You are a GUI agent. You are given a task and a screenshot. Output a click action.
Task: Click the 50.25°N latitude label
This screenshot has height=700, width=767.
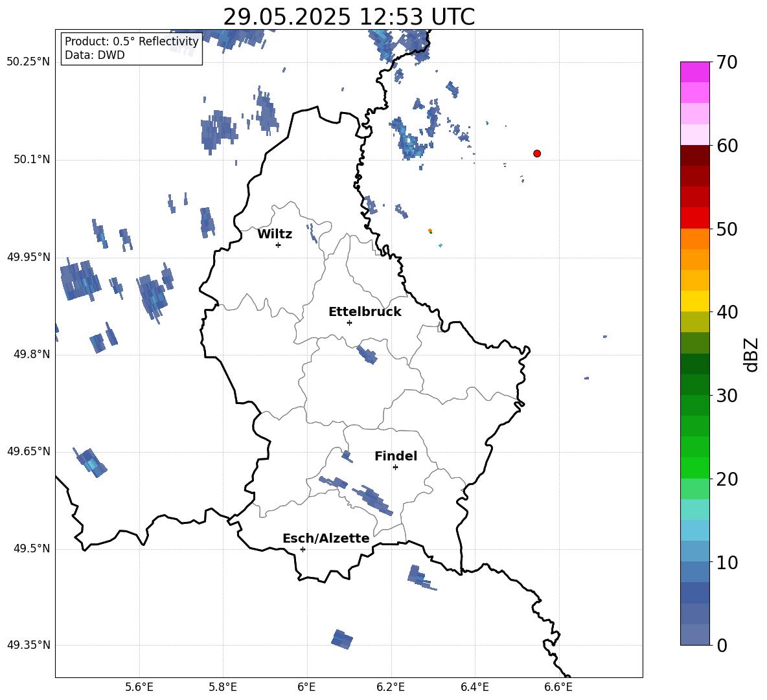(29, 62)
